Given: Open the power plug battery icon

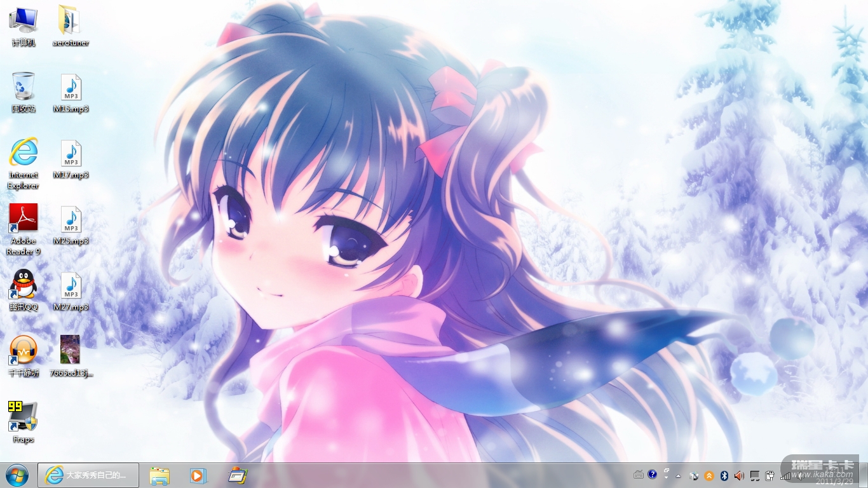Looking at the screenshot, I should 770,475.
